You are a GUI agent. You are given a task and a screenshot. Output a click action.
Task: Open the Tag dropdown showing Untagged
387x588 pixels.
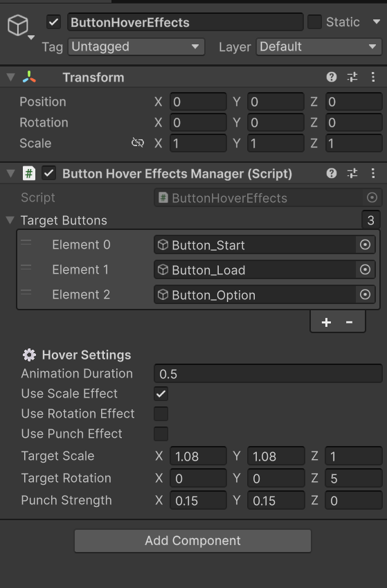136,47
